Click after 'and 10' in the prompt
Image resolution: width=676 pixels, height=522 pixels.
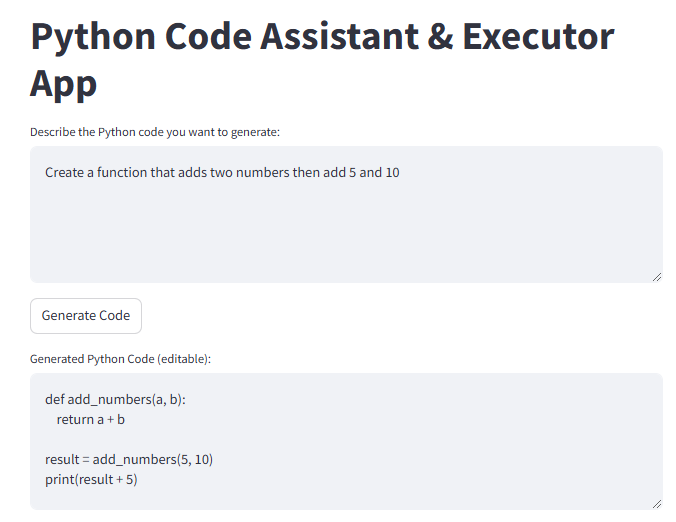coord(402,172)
